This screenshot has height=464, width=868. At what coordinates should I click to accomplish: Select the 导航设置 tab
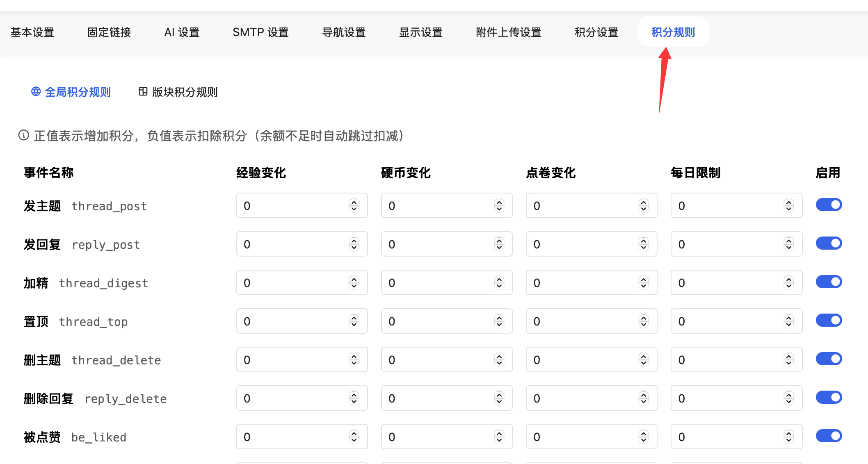[344, 32]
